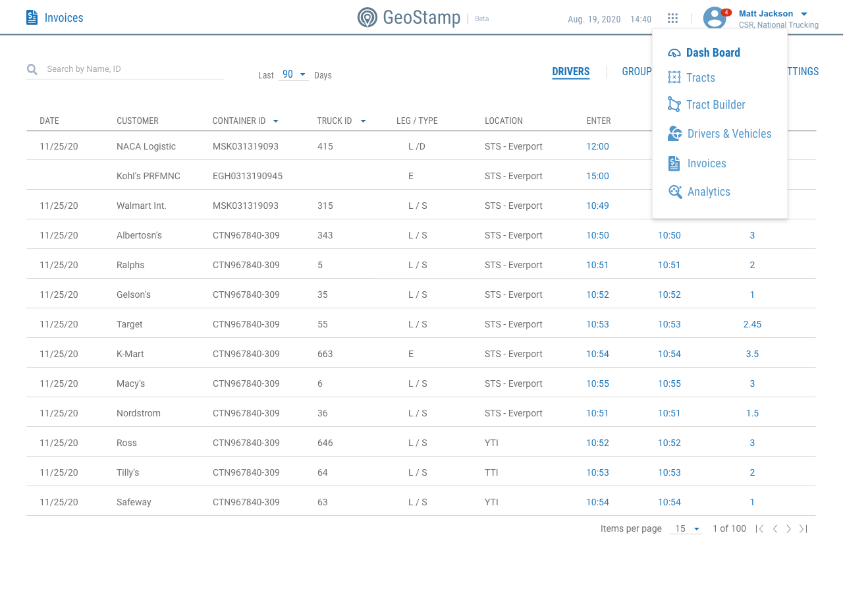Choose Drivers & Vehicles menu entry

[729, 134]
